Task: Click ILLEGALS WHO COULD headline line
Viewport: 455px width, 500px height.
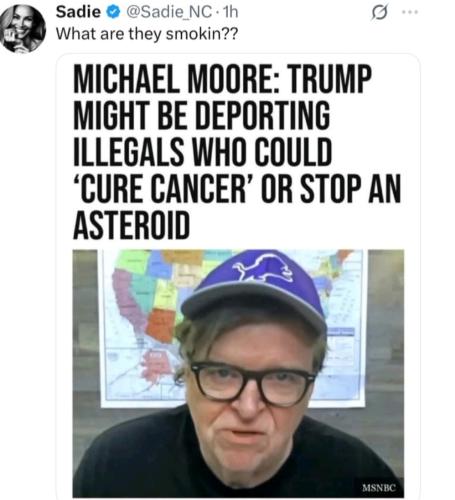Action: 203,152
